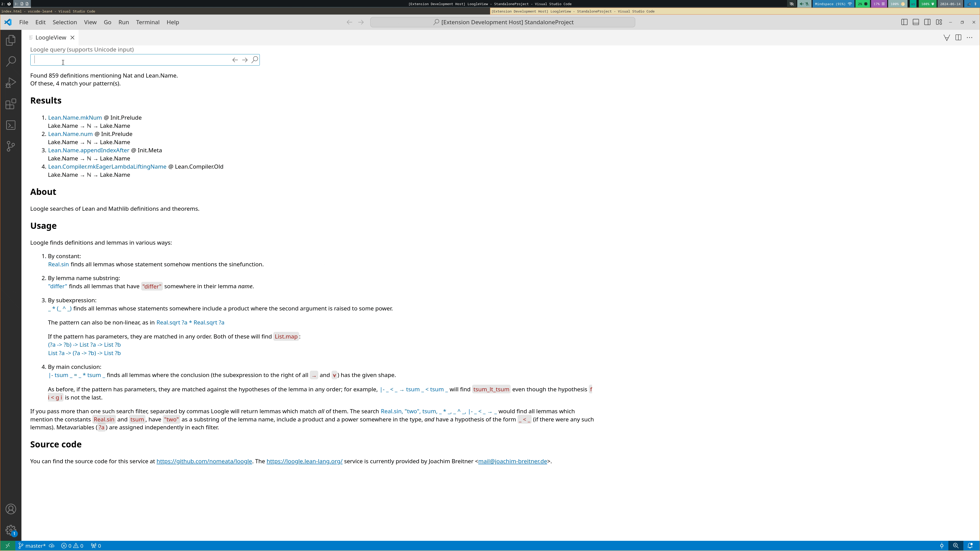Toggle the bottom panel
The image size is (980, 551).
(x=916, y=22)
